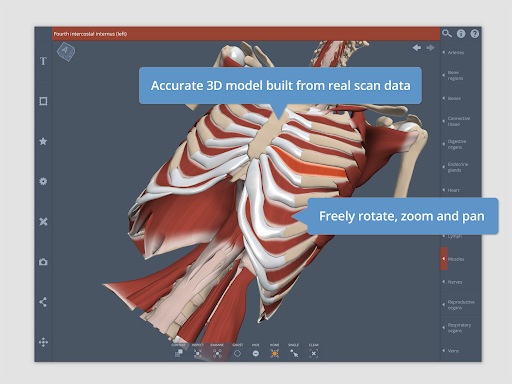
Task: Toggle Ghost mode in bottom toolbar
Action: pyautogui.click(x=237, y=351)
